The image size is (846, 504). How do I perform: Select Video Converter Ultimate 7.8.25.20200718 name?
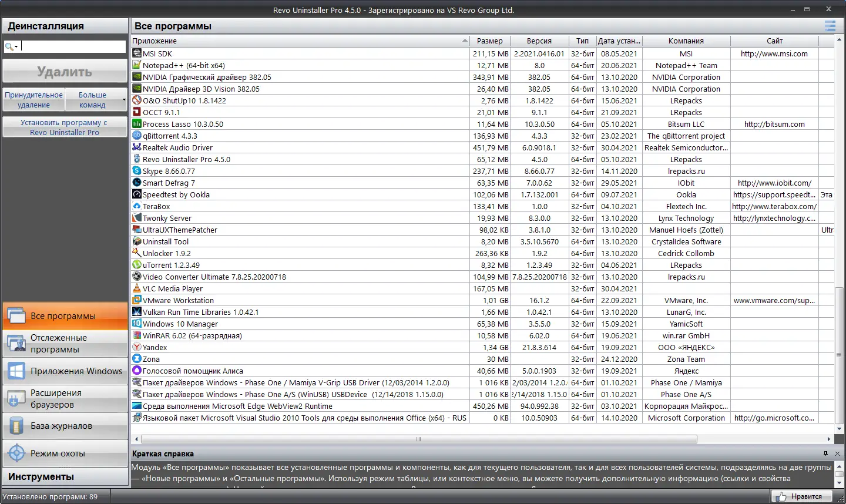214,277
